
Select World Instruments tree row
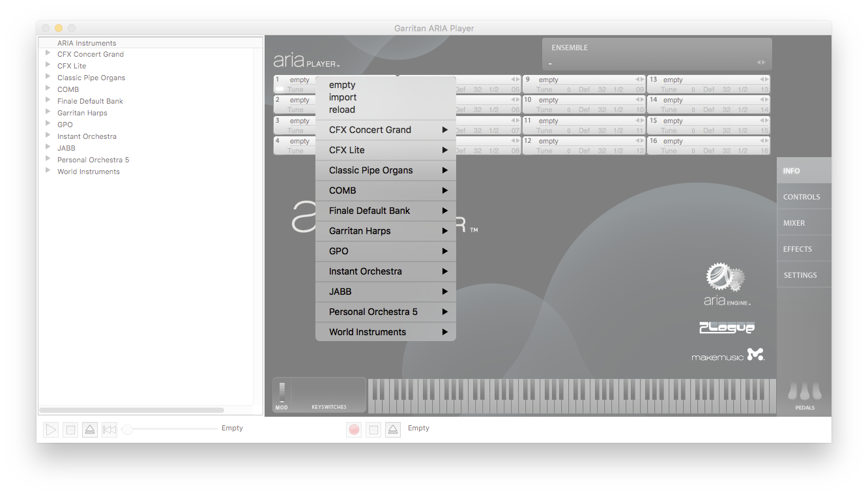coord(146,172)
